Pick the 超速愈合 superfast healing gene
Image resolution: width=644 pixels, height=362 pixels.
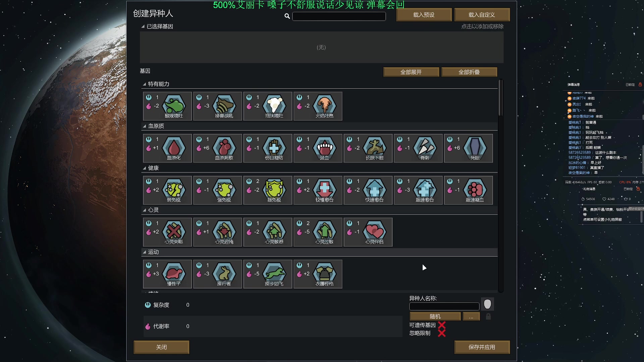click(x=418, y=190)
